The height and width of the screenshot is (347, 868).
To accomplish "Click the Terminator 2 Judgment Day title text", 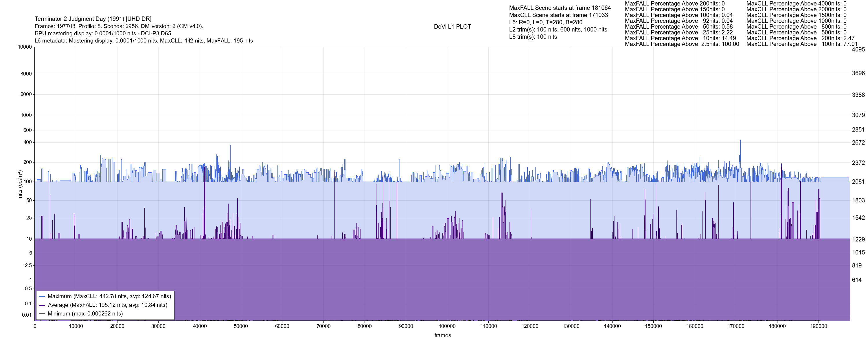I will [93, 19].
